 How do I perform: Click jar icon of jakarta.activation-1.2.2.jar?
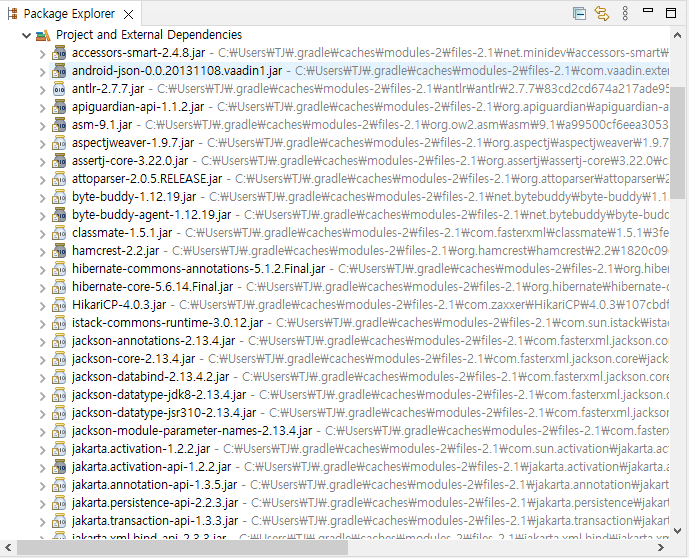coord(59,449)
